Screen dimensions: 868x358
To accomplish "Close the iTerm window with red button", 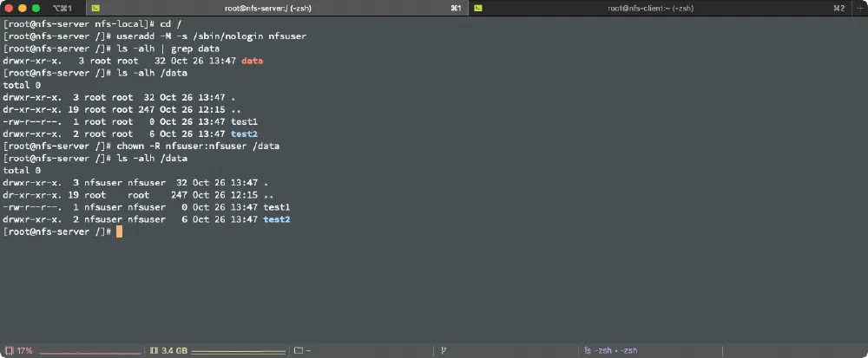I will click(x=9, y=9).
